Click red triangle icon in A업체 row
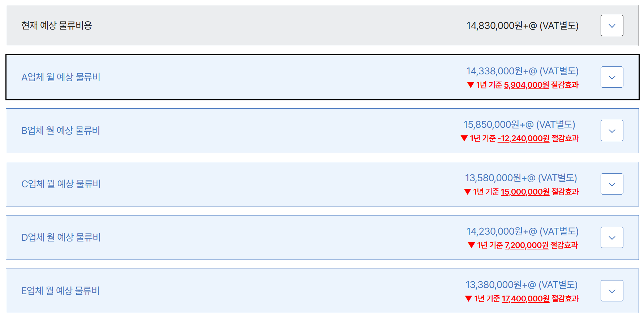This screenshot has width=644, height=318. (x=471, y=85)
